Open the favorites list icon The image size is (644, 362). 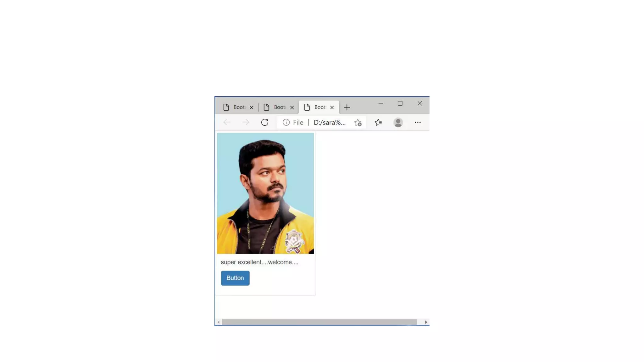pos(378,122)
